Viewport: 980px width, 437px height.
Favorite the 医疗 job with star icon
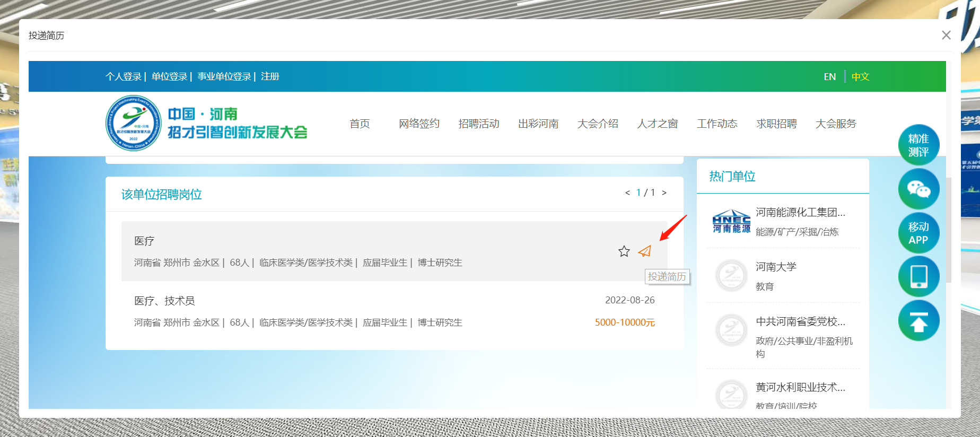pyautogui.click(x=624, y=251)
